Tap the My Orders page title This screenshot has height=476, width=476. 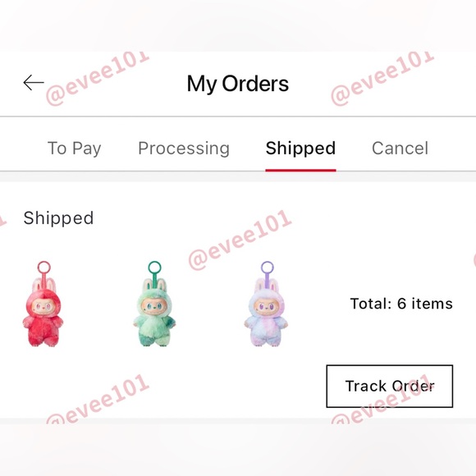click(x=238, y=84)
